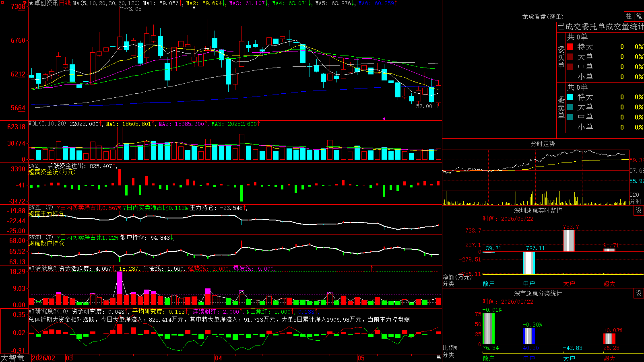Click the 03 month marker on the time axis
The width and height of the screenshot is (644, 362).
point(69,358)
